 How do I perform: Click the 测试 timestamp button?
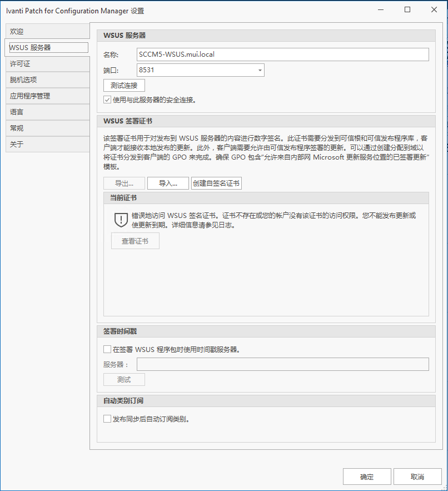124,380
